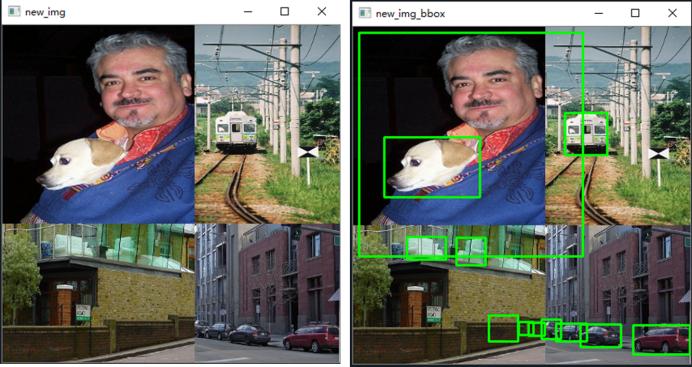Close the new_img_bbox window

click(672, 13)
